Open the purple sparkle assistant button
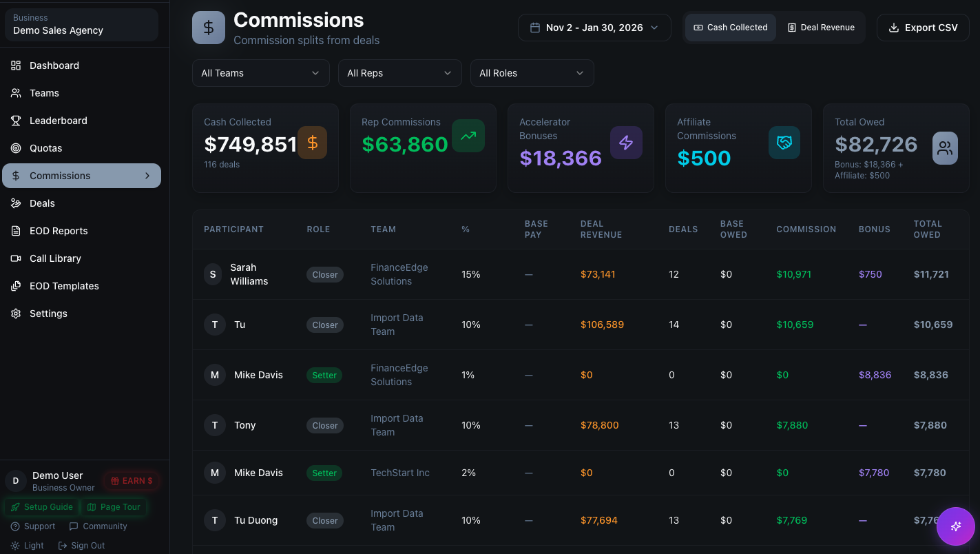The width and height of the screenshot is (980, 554). tap(956, 526)
